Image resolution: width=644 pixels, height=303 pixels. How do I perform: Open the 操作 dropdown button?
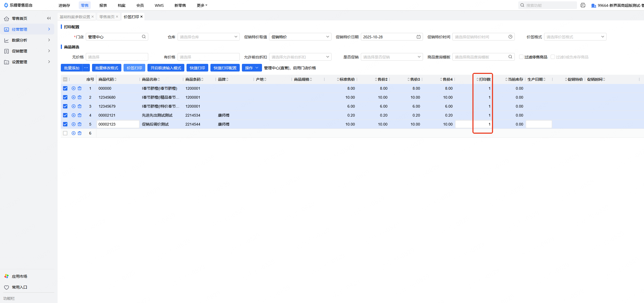[x=251, y=68]
